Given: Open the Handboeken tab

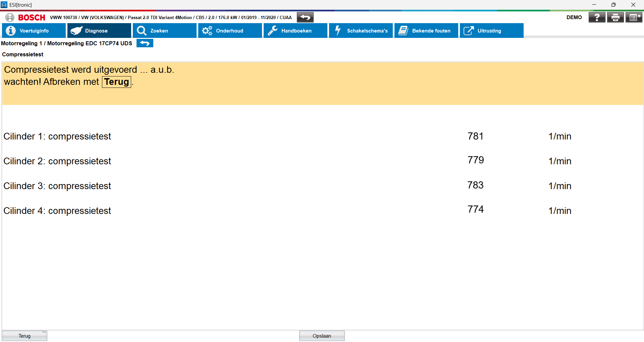Looking at the screenshot, I should (295, 31).
